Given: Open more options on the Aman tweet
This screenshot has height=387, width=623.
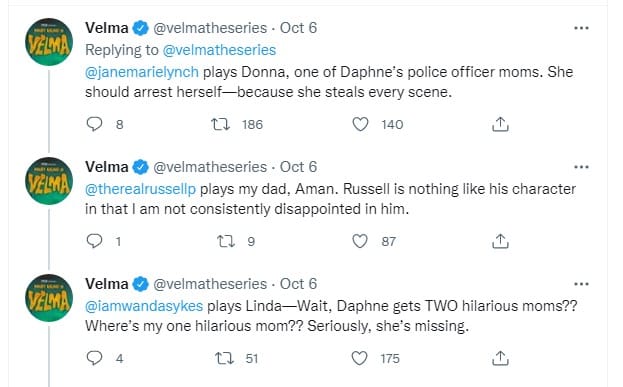Looking at the screenshot, I should pyautogui.click(x=581, y=167).
